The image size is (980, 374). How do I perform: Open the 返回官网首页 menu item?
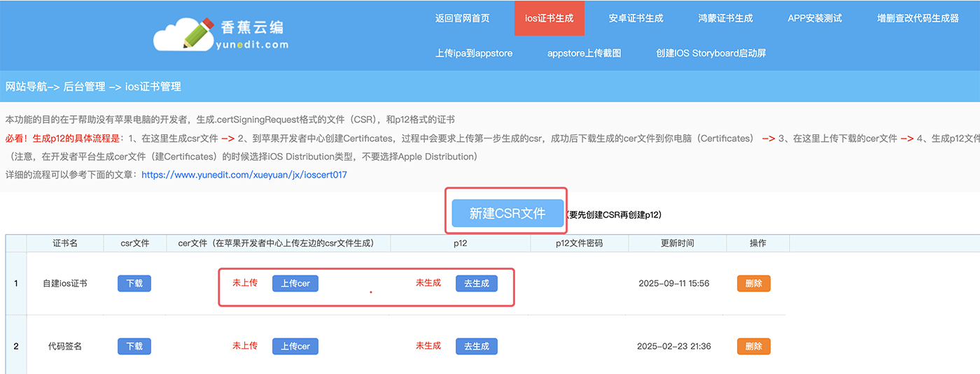click(x=462, y=18)
